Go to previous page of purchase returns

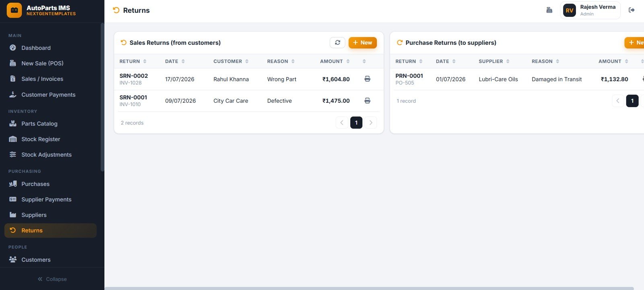pyautogui.click(x=618, y=101)
